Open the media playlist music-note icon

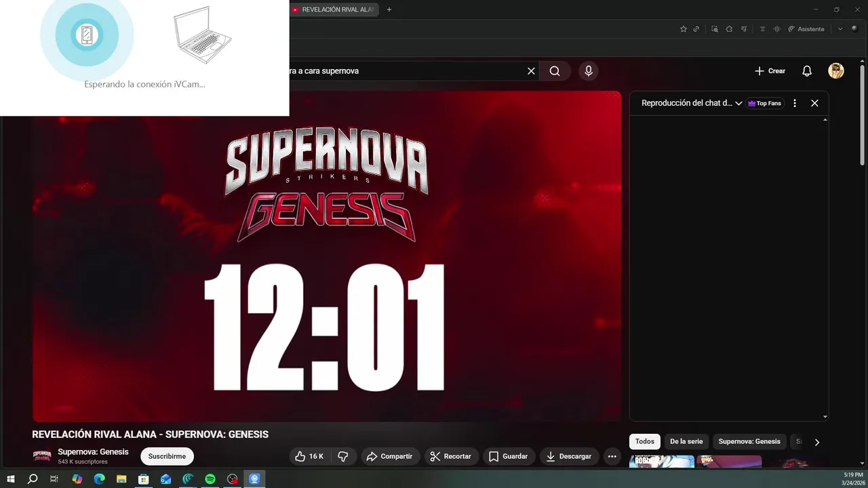click(x=744, y=29)
